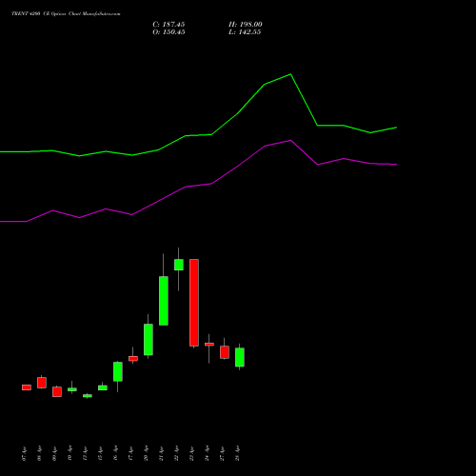Viewport: 476px width, 476px height.
Task: Click the close value C: 187.45
Action: (x=169, y=25)
